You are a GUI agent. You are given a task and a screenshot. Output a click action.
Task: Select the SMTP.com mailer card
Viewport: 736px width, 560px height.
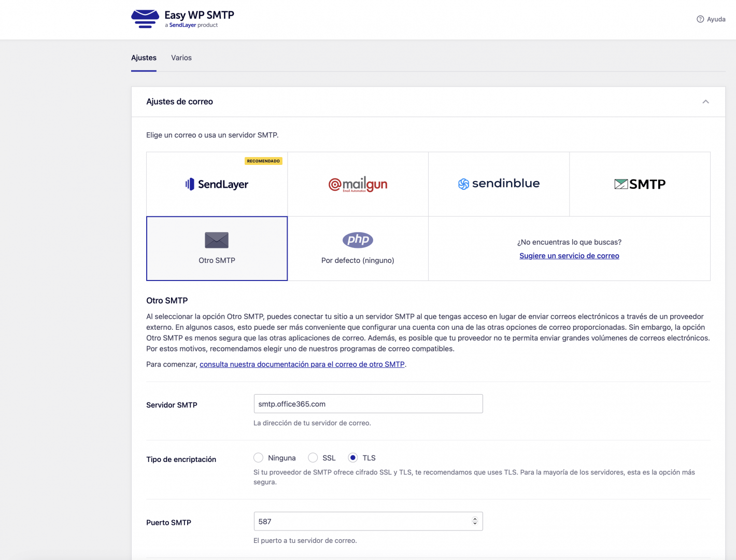click(x=640, y=184)
